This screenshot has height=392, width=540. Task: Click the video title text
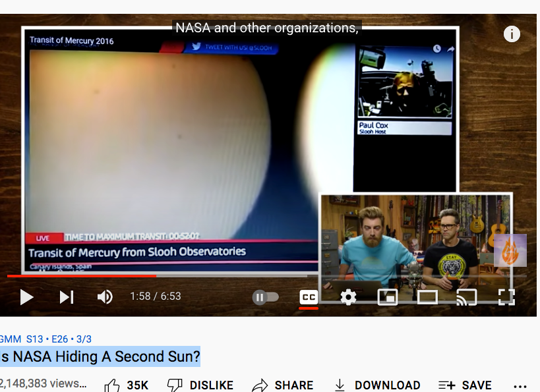(100, 356)
